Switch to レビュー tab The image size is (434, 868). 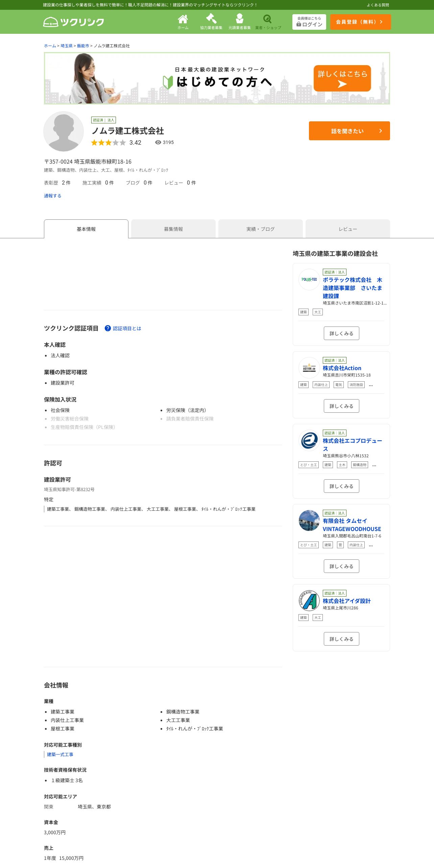coord(348,229)
